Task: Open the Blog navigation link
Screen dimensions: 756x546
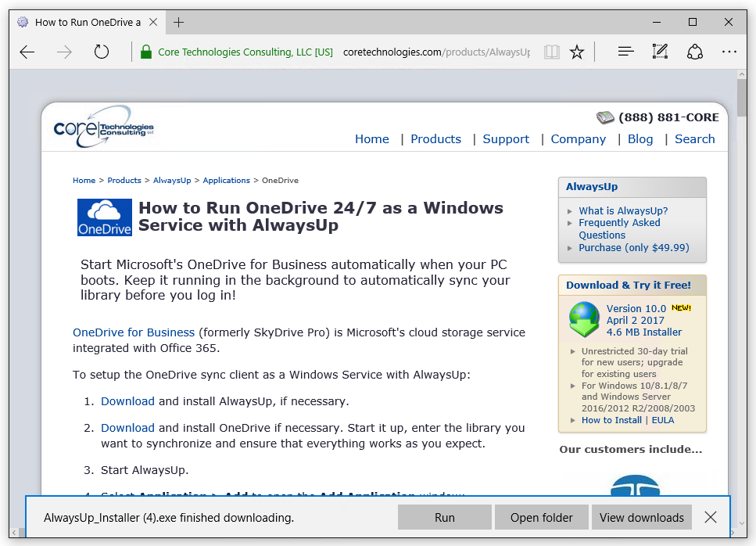Action: point(640,139)
